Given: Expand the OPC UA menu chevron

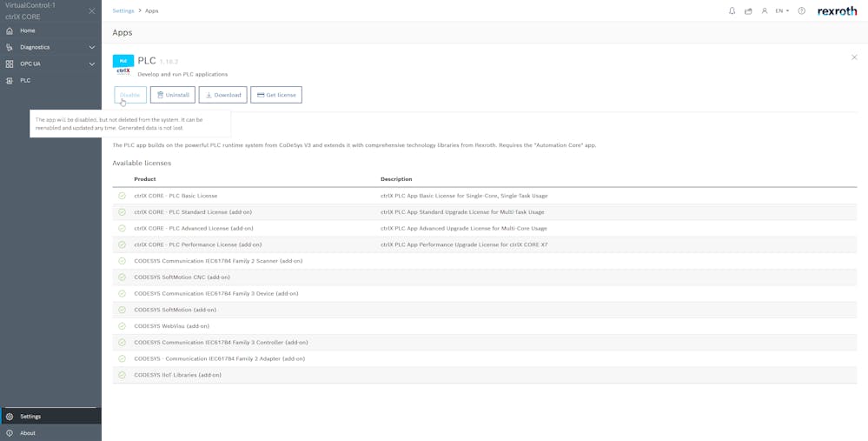Looking at the screenshot, I should (x=92, y=63).
